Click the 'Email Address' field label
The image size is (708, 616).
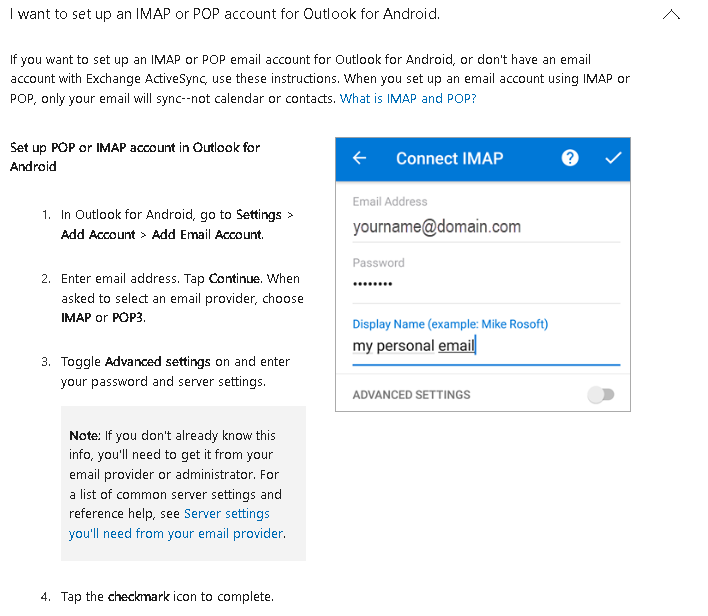pyautogui.click(x=390, y=201)
